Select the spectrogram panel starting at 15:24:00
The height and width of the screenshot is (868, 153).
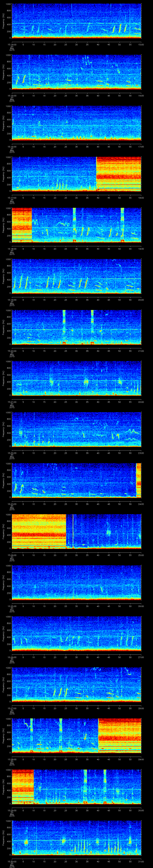[76, 531]
